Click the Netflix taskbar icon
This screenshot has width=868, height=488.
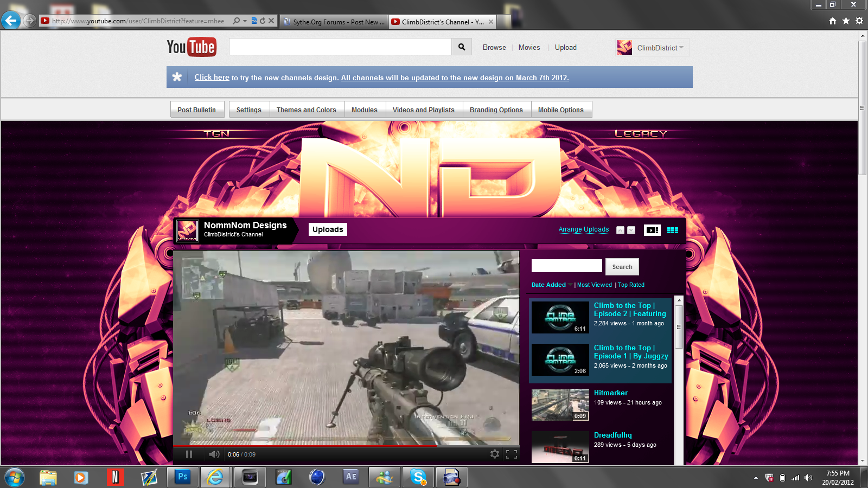(x=115, y=477)
